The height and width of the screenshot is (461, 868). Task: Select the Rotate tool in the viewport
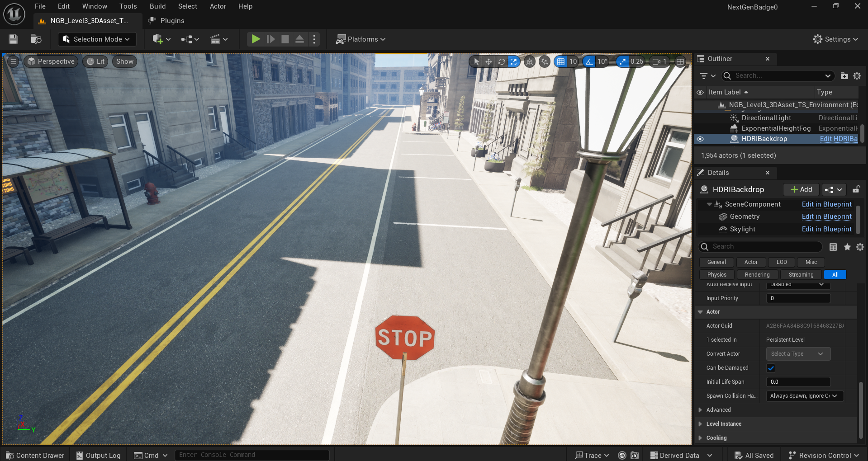tap(501, 61)
